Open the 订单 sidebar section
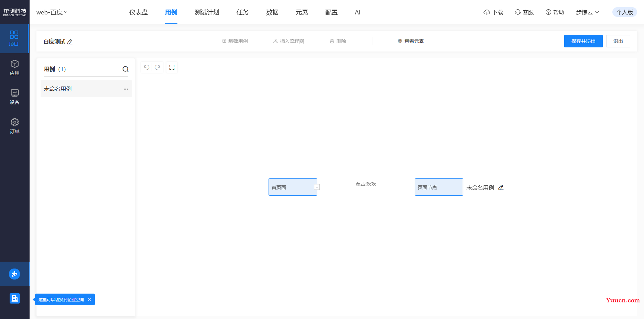Viewport: 644px width, 319px height. [x=14, y=126]
